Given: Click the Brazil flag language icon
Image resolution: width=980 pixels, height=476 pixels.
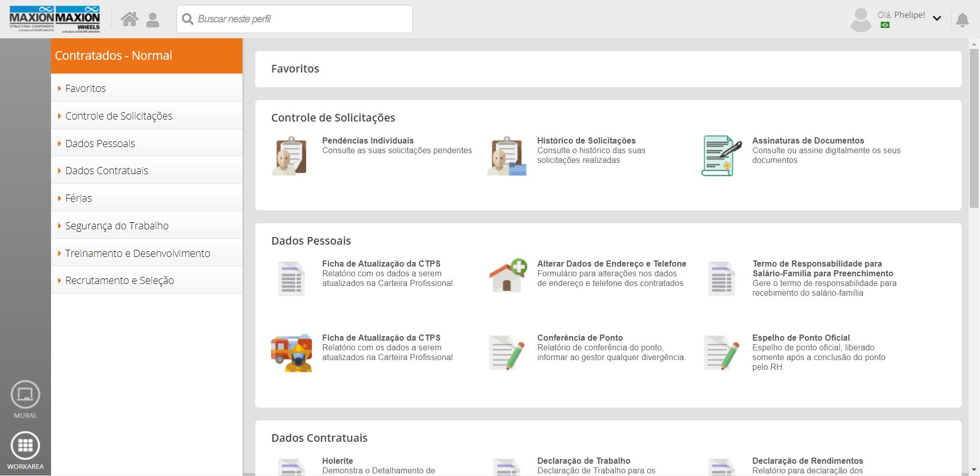Looking at the screenshot, I should click(885, 25).
